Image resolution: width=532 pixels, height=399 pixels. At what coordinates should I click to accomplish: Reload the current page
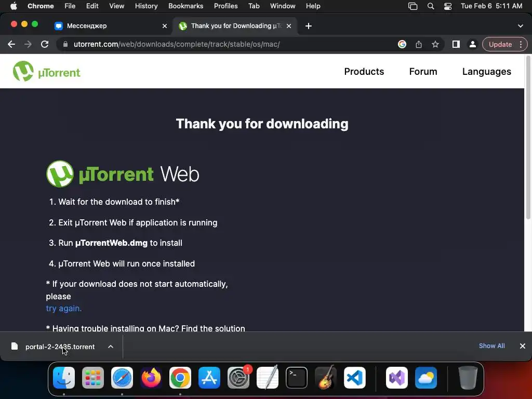tap(45, 44)
